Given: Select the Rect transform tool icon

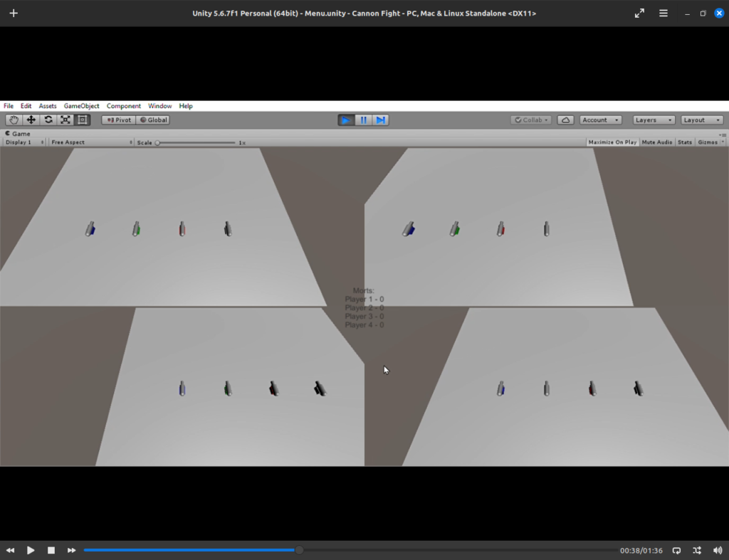Looking at the screenshot, I should [83, 120].
